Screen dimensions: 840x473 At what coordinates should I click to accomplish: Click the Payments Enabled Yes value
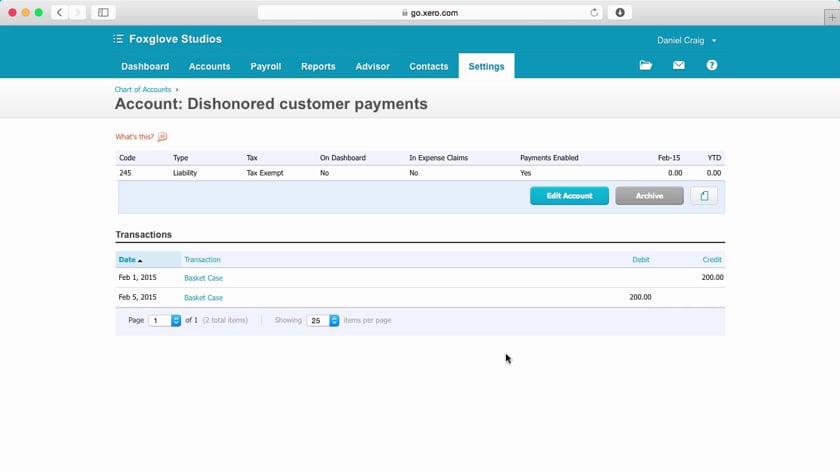526,173
